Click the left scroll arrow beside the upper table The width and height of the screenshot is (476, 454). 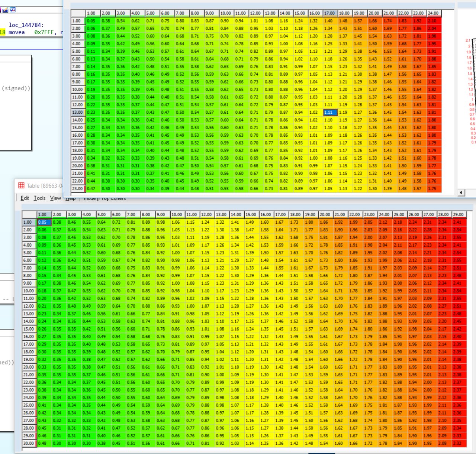click(461, 192)
